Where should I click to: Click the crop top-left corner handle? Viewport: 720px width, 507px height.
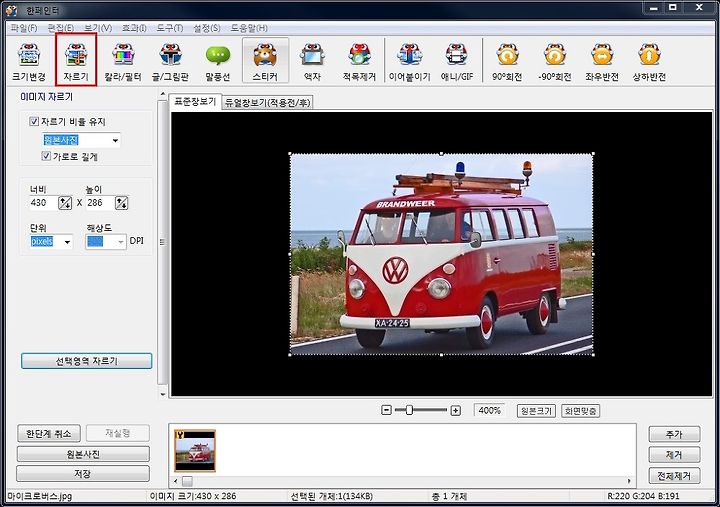(290, 154)
